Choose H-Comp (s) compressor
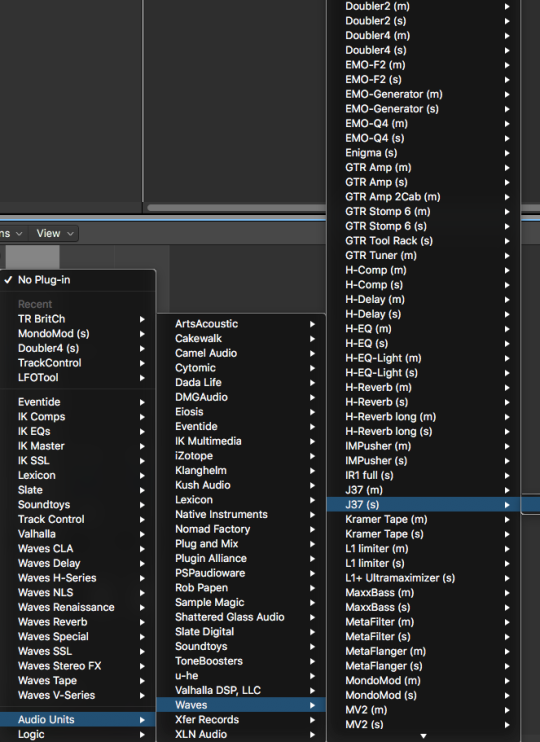Viewport: 540px width, 742px height. pyautogui.click(x=424, y=284)
